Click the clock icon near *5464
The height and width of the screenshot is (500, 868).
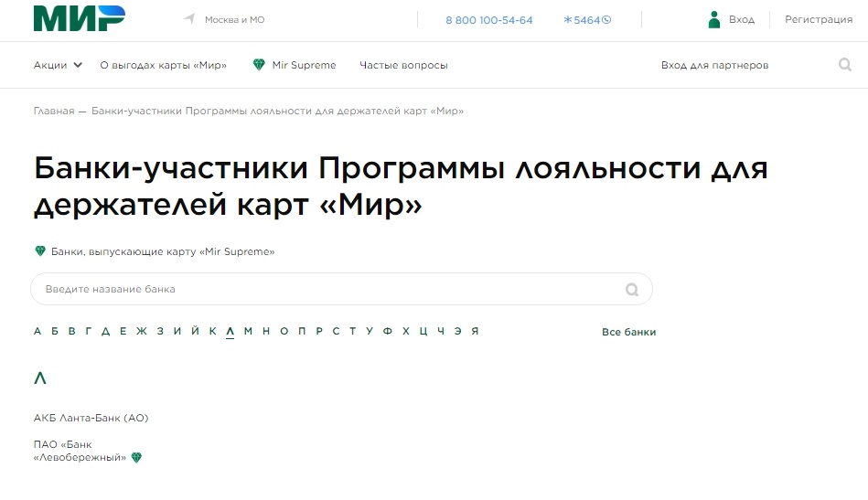click(606, 20)
